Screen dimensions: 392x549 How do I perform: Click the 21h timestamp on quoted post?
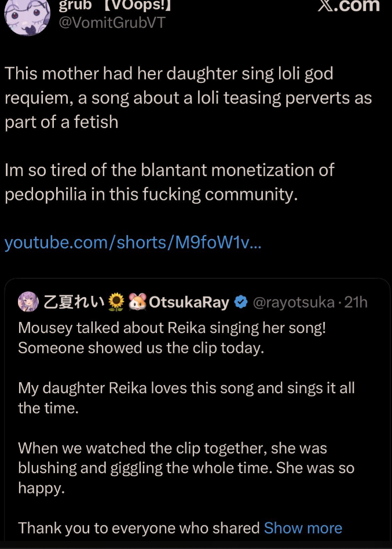356,302
